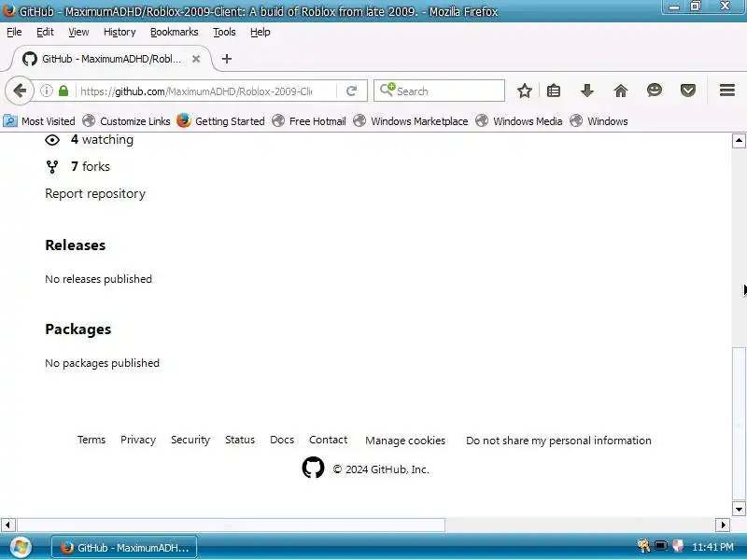Click the battery icon in system tray
The height and width of the screenshot is (560, 747).
click(x=661, y=546)
